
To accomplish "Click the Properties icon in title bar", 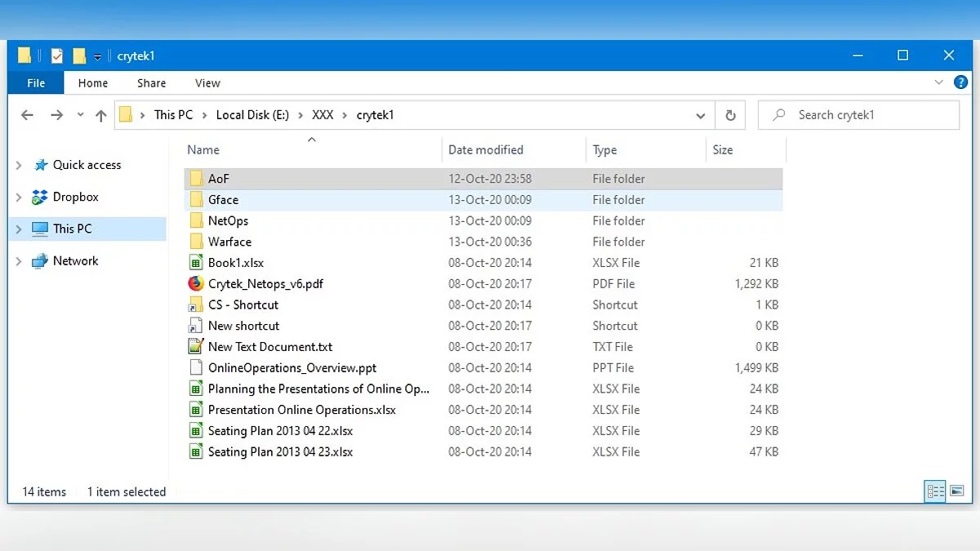I will [56, 56].
